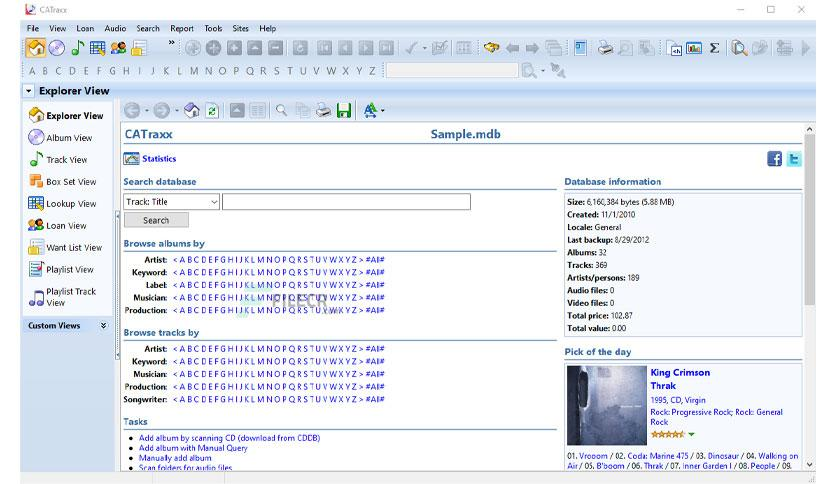Click the Facebook share icon
The height and width of the screenshot is (484, 836).
774,159
